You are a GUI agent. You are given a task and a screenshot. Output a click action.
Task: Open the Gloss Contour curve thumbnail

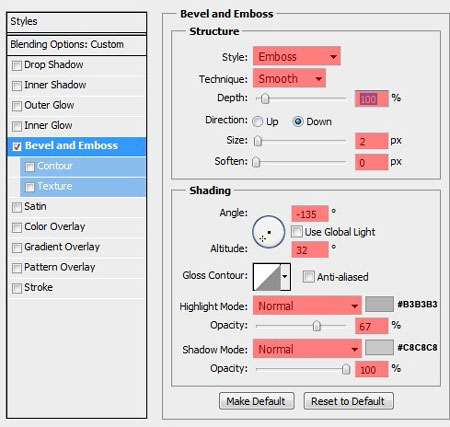click(x=267, y=277)
